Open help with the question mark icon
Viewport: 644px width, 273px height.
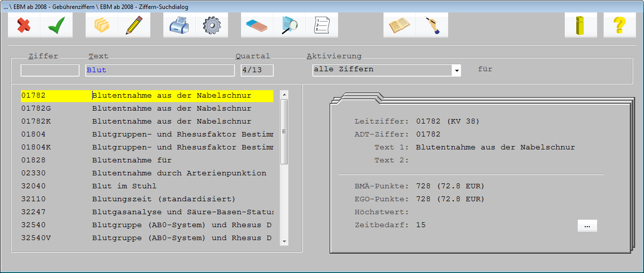click(620, 25)
